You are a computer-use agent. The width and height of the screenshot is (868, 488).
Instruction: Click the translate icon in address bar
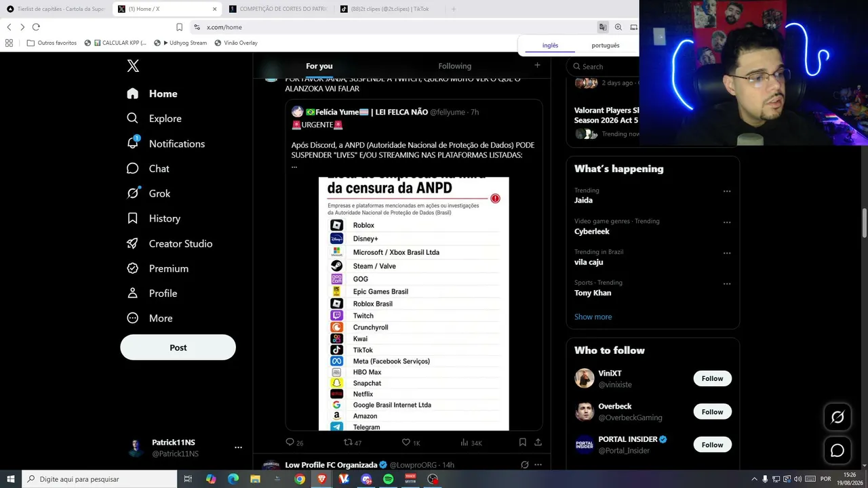coord(602,27)
